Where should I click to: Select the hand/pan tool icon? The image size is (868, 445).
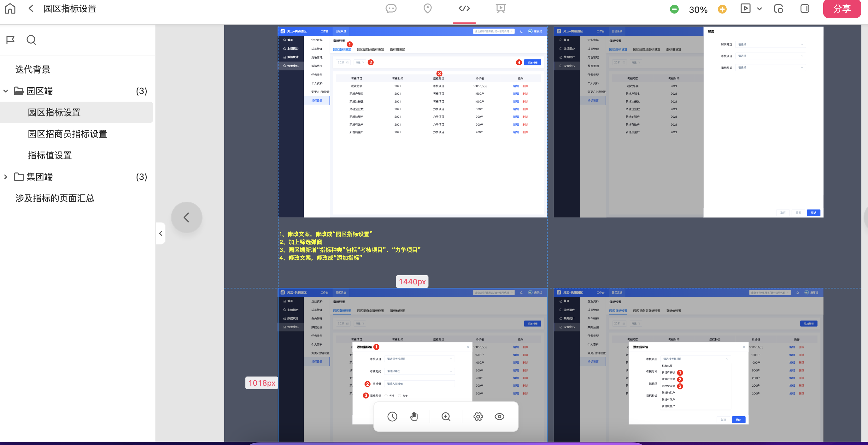[x=414, y=417]
